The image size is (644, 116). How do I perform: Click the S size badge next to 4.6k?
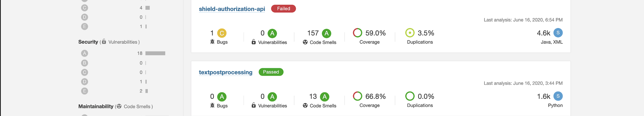pos(558,33)
